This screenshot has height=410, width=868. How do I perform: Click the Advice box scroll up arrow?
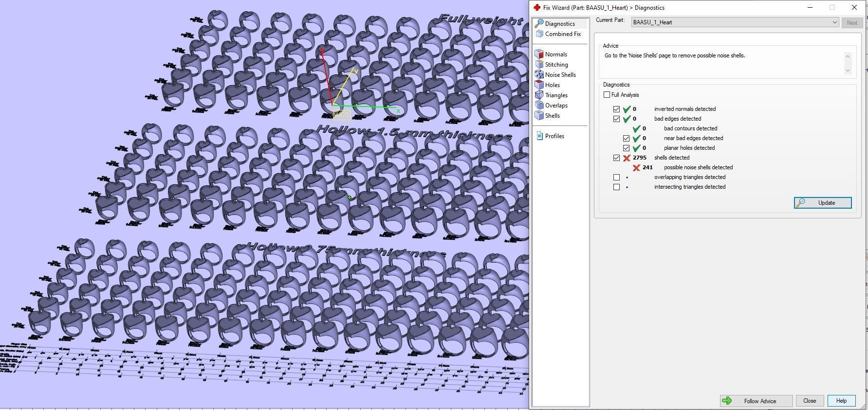coord(848,56)
